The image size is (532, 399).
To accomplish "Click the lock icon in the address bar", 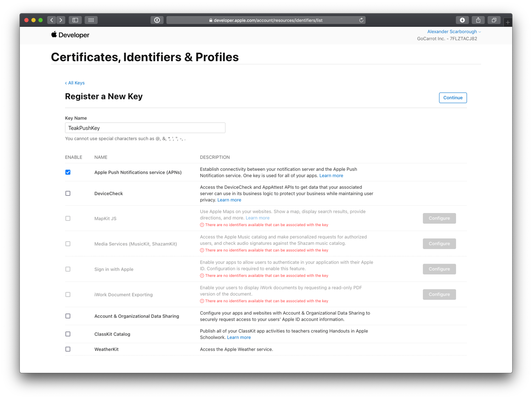I will pos(211,20).
